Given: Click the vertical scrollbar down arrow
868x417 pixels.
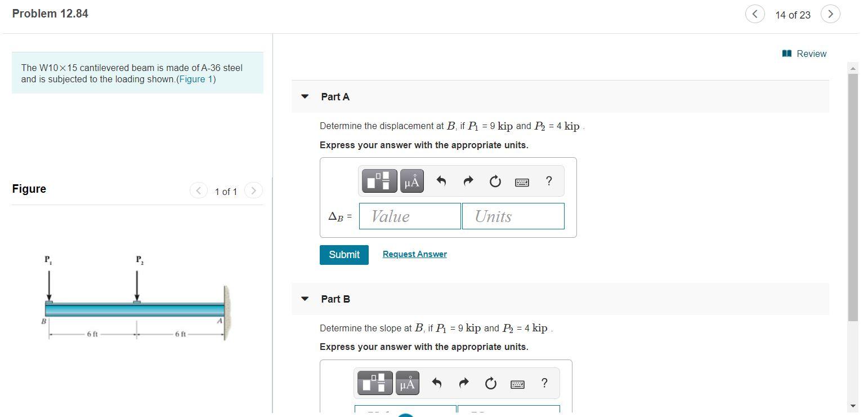Looking at the screenshot, I should click(852, 405).
